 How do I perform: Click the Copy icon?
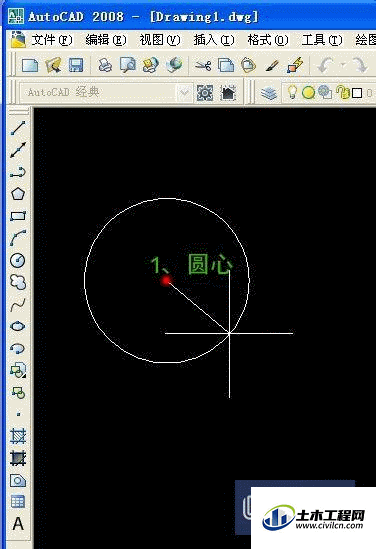[x=226, y=65]
